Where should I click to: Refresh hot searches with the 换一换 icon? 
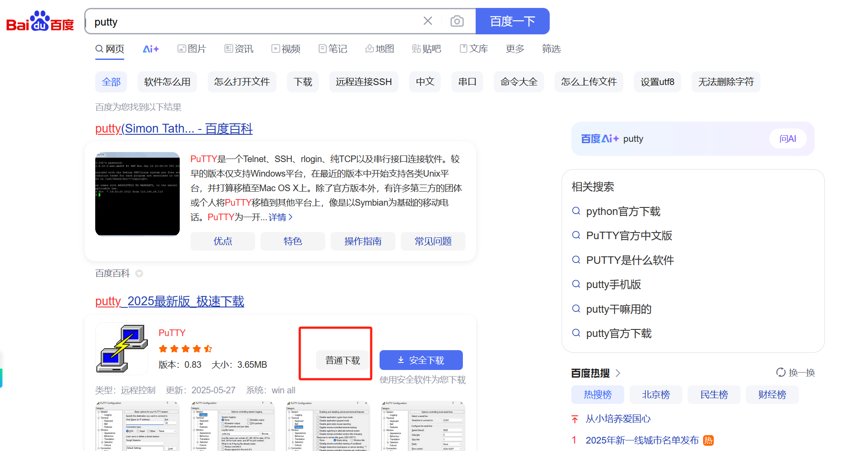coord(781,373)
